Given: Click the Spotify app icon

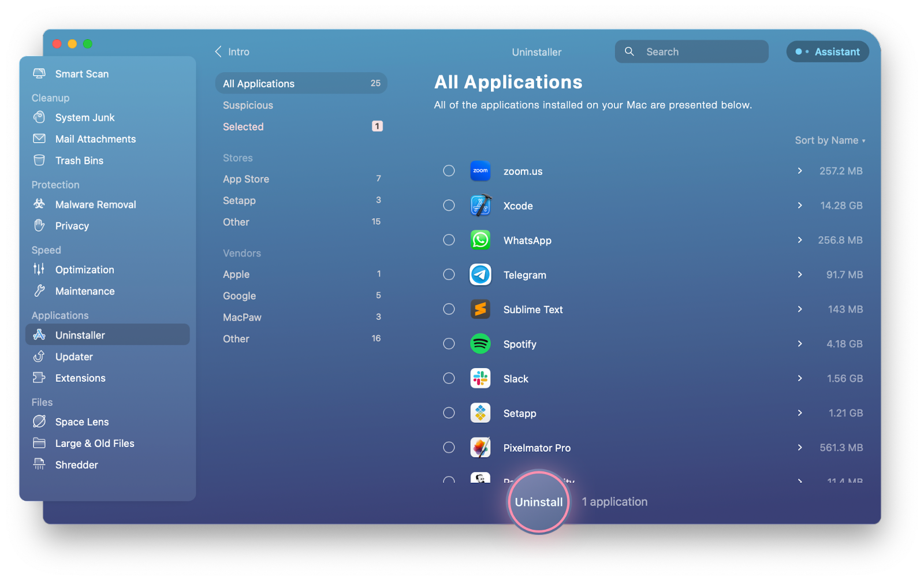Looking at the screenshot, I should 480,344.
